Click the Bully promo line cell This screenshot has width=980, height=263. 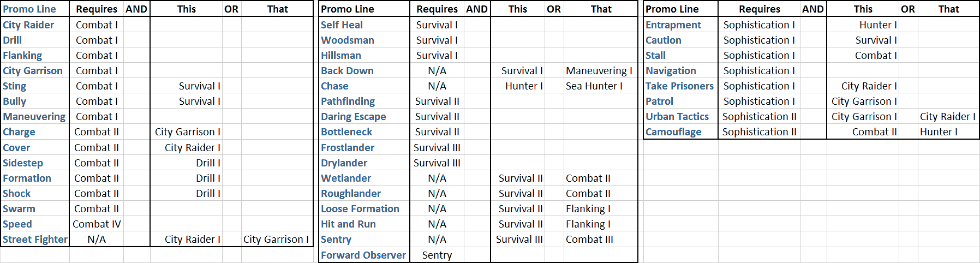click(x=15, y=101)
